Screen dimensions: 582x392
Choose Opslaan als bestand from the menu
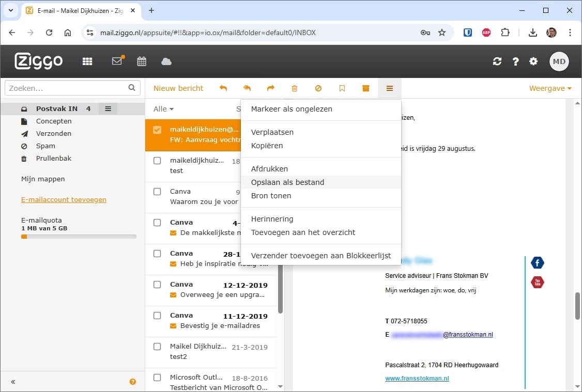click(287, 182)
